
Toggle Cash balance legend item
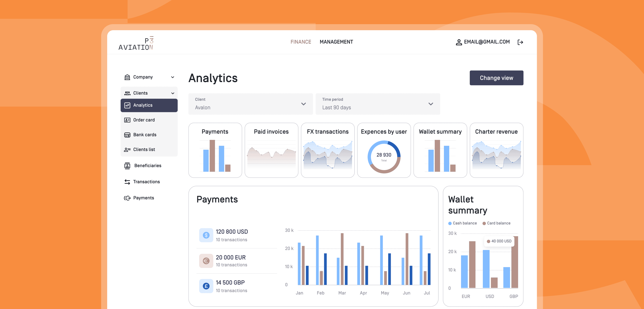tap(462, 223)
